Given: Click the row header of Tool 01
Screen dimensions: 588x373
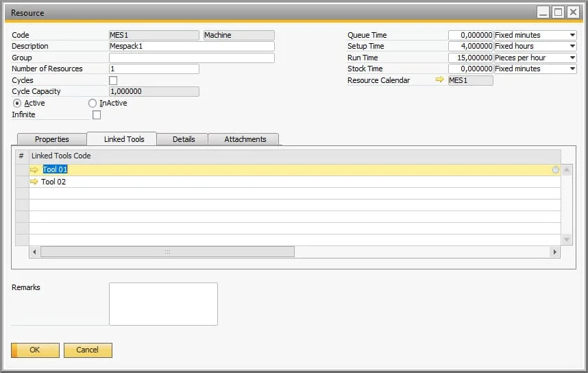Looking at the screenshot, I should 22,169.
